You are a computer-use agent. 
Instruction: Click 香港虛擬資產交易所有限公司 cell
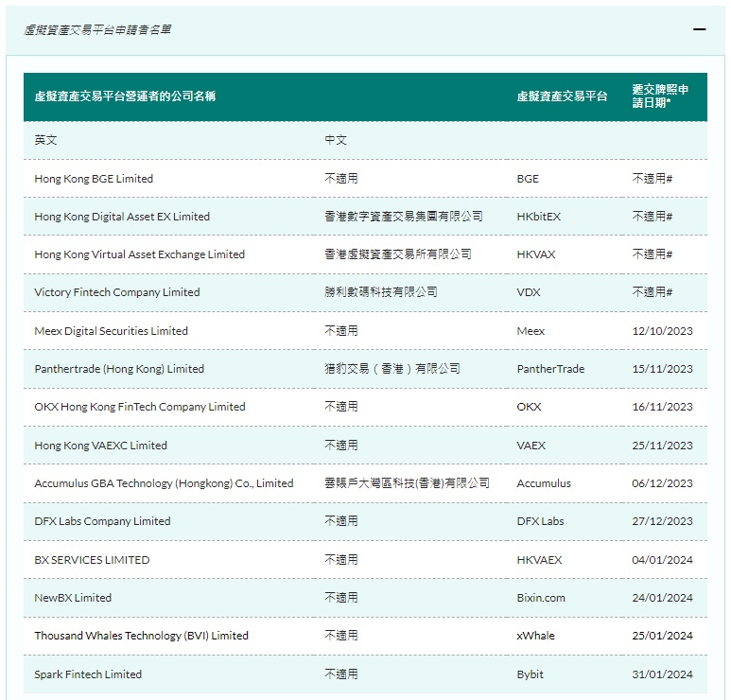398,254
